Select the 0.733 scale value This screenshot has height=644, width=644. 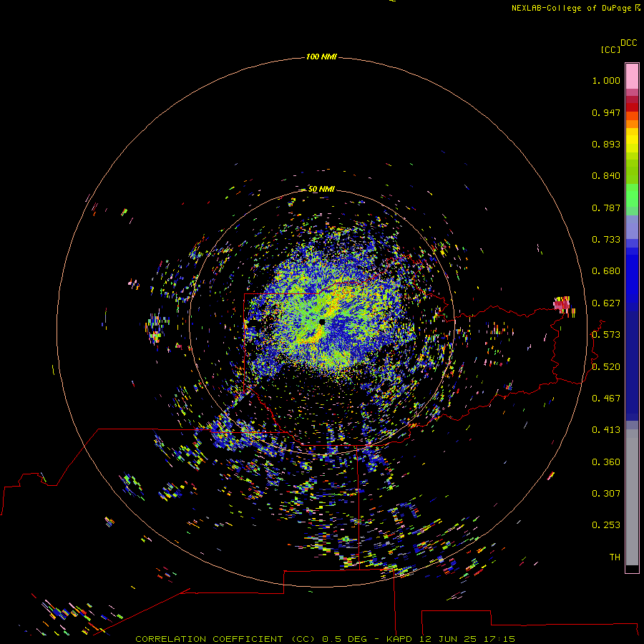point(606,240)
